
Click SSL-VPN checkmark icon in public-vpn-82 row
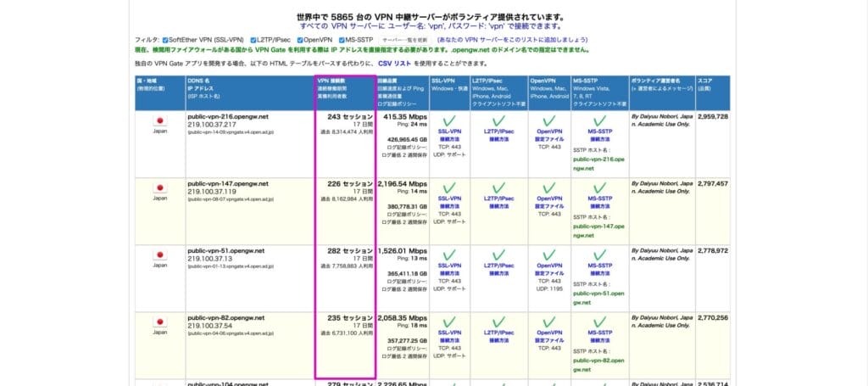click(449, 322)
